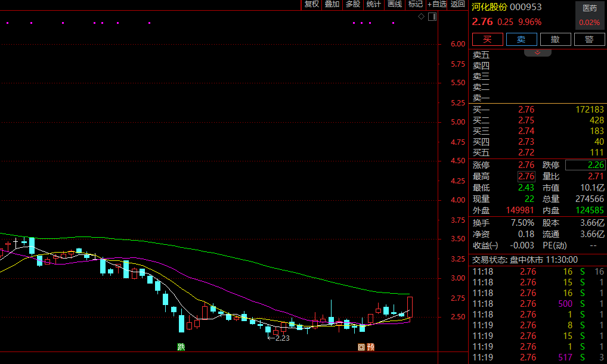Click the 2.23 low price annotation
Image resolution: width=607 pixels, height=364 pixels.
[278, 338]
